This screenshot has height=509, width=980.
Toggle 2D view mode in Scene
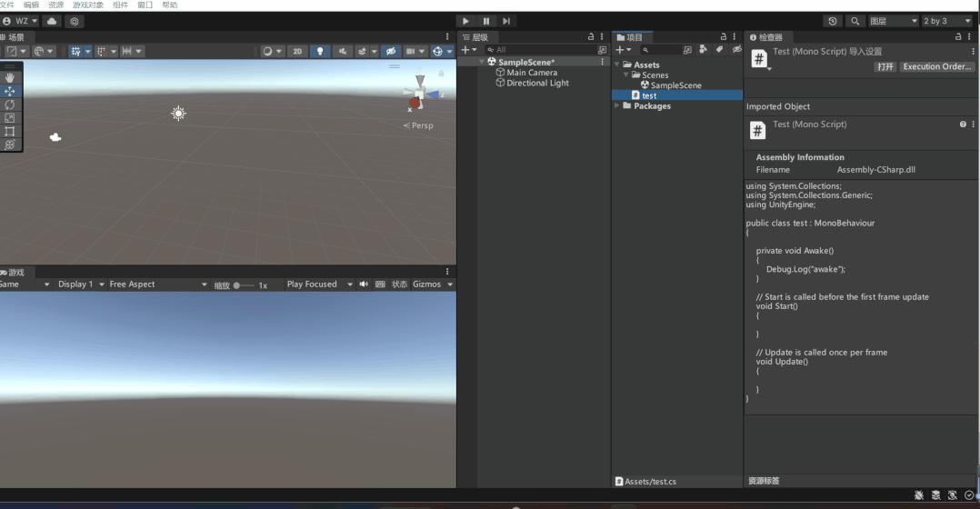(x=297, y=51)
